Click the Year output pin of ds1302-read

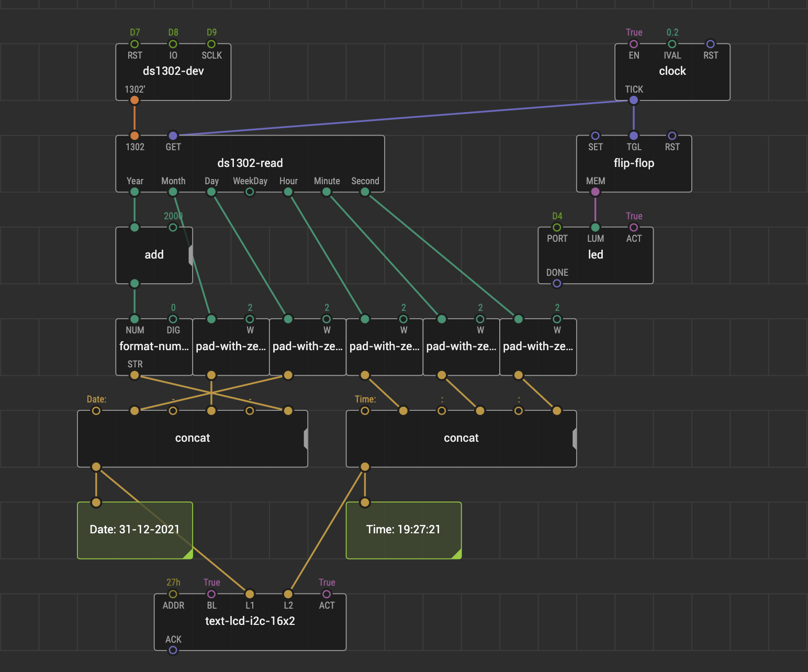[134, 192]
